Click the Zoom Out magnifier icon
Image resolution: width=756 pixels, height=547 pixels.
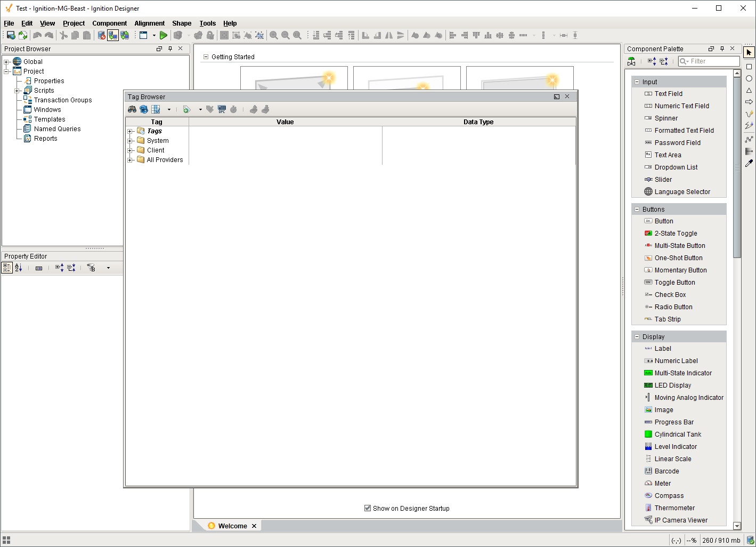click(286, 35)
